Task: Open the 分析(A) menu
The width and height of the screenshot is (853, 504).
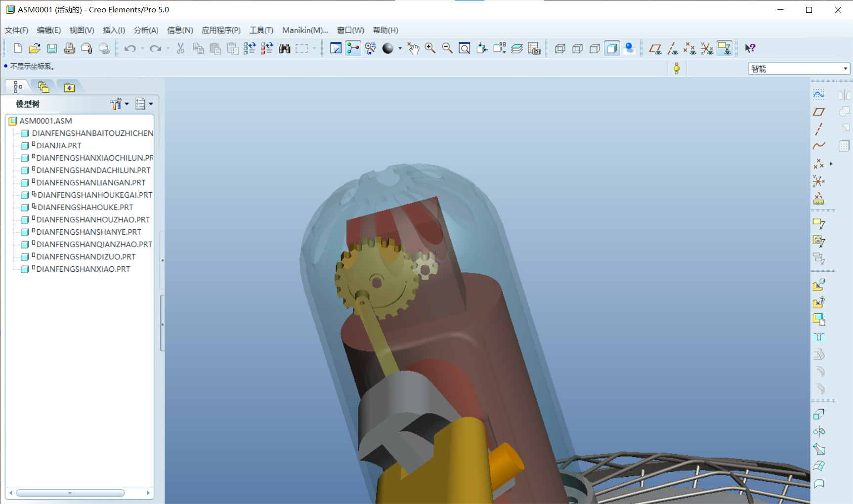Action: (146, 30)
